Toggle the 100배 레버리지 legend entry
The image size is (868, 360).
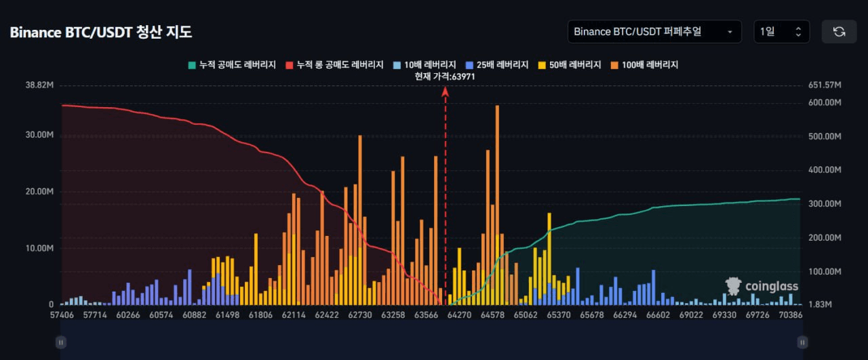click(x=644, y=65)
